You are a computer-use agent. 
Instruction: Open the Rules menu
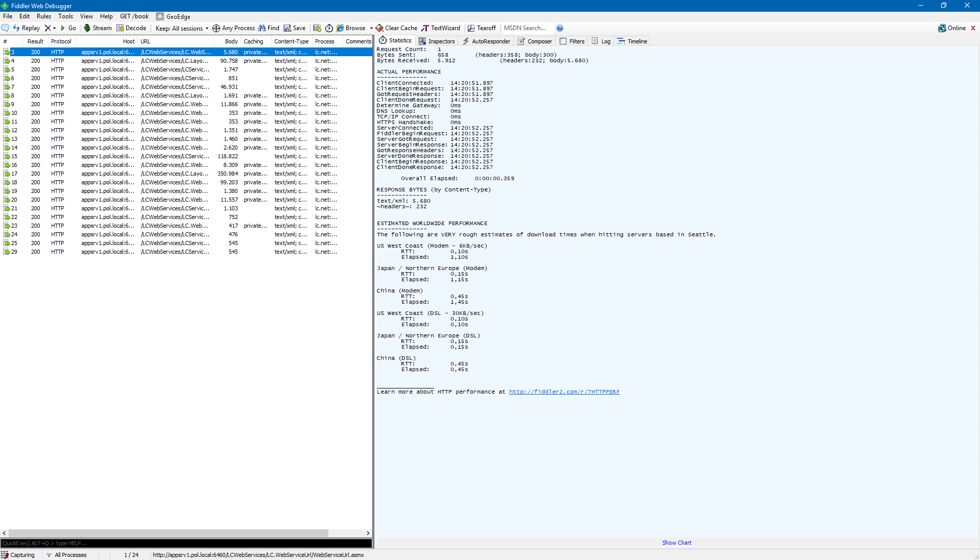coord(43,16)
